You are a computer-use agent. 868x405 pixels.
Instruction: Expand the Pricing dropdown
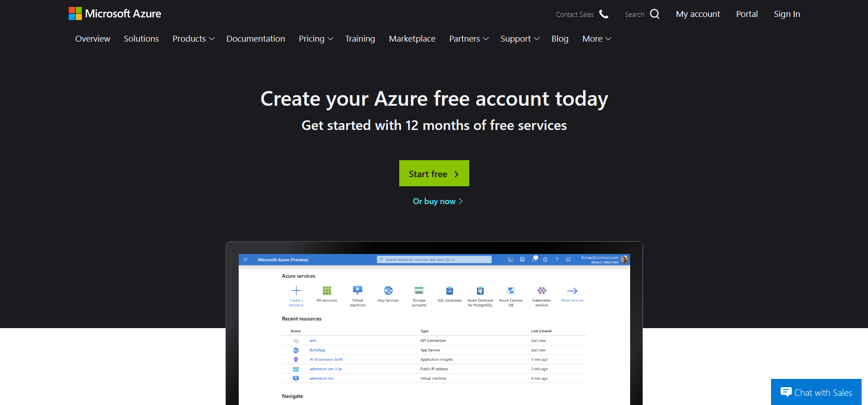(x=316, y=39)
